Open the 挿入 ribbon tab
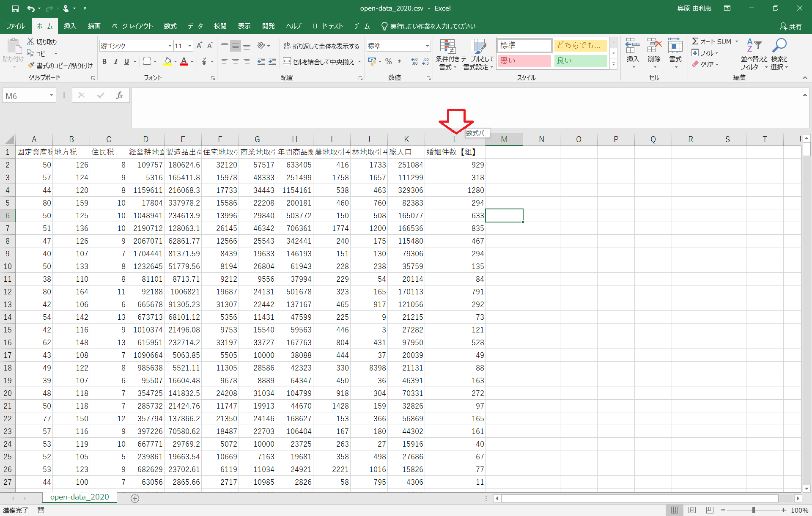 [70, 26]
